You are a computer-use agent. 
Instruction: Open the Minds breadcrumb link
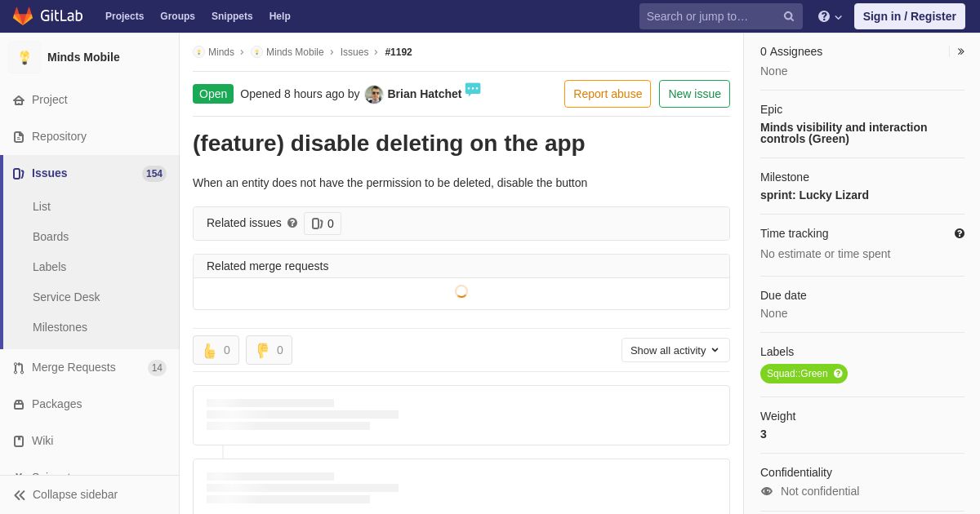coord(221,52)
